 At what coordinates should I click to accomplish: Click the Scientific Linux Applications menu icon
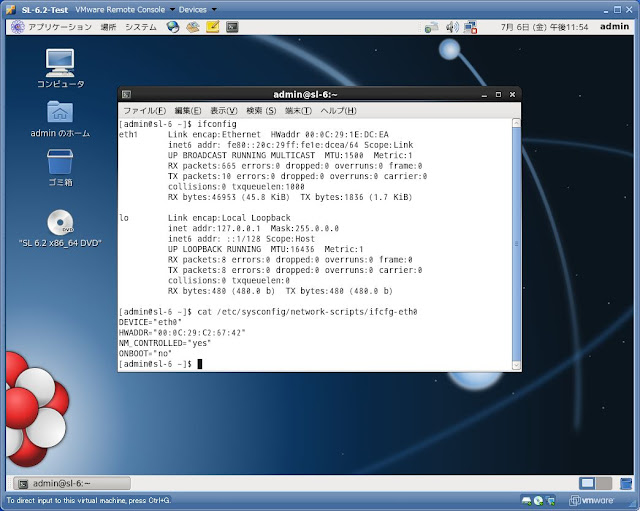(18, 27)
